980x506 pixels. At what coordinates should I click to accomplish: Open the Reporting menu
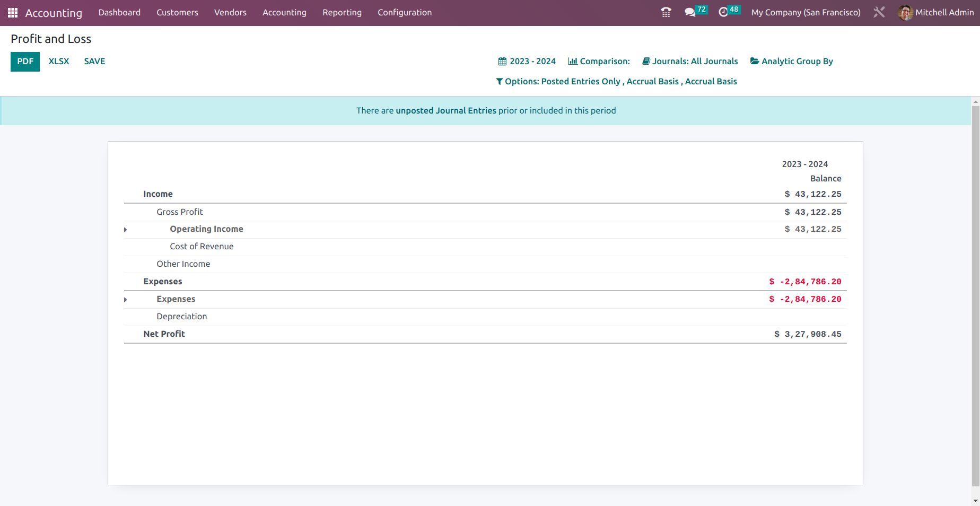(x=342, y=13)
